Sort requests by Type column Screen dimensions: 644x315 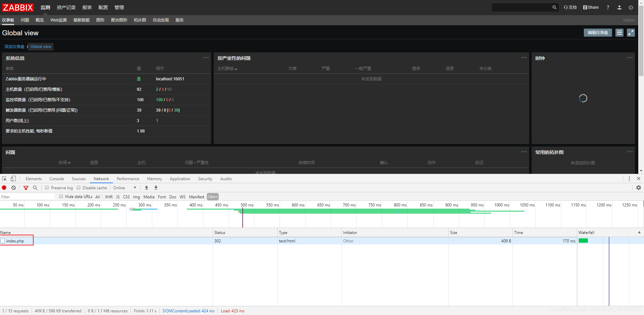tap(309, 232)
